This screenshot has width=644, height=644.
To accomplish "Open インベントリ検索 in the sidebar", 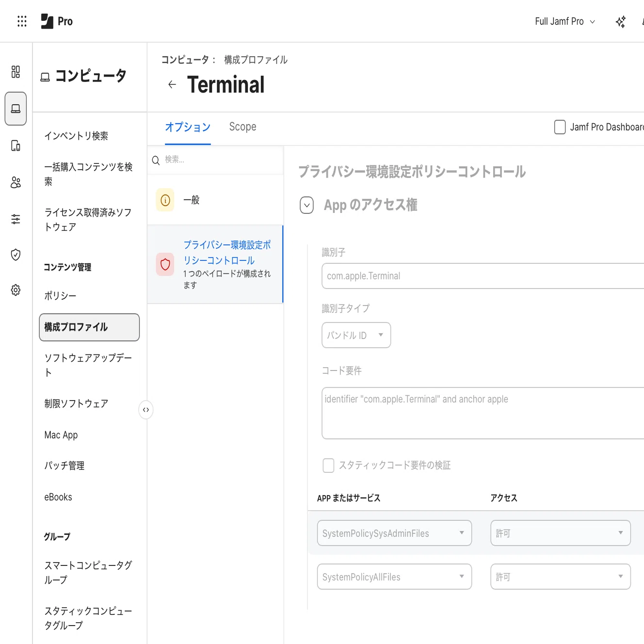I will (x=76, y=136).
